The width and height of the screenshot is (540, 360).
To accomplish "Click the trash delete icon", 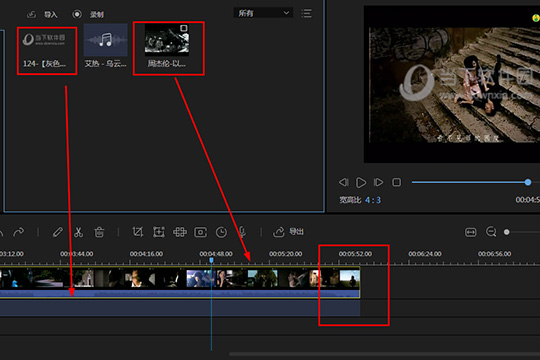I will tap(99, 232).
